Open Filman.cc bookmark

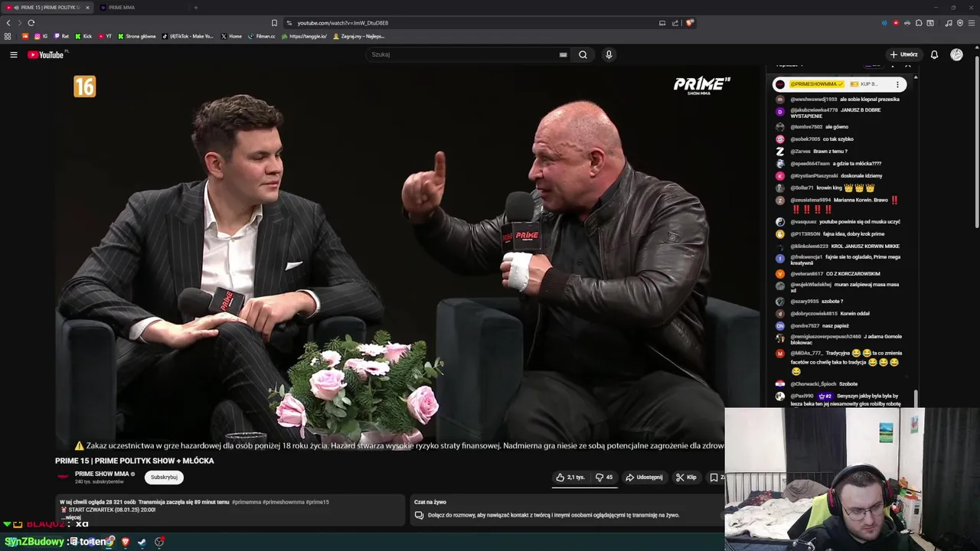pos(261,36)
